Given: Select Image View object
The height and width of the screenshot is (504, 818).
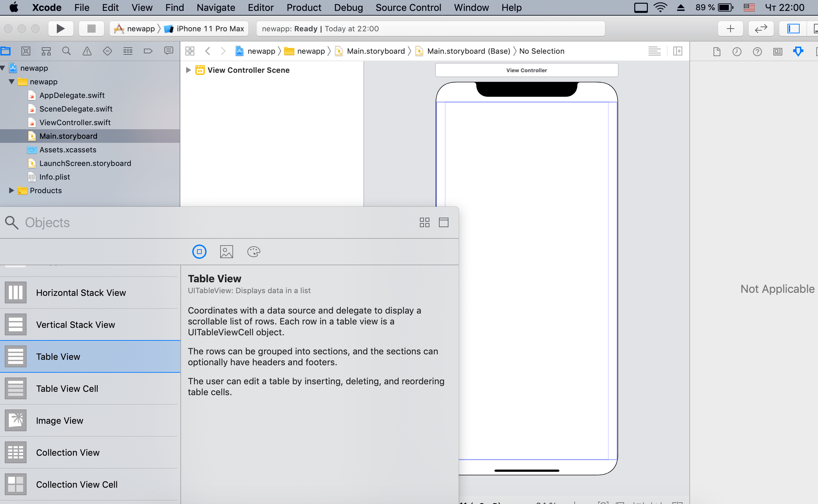Looking at the screenshot, I should click(x=90, y=420).
